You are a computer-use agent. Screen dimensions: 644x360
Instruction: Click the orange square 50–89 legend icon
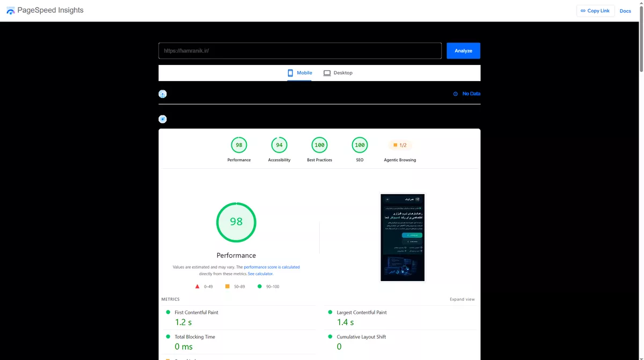(228, 286)
